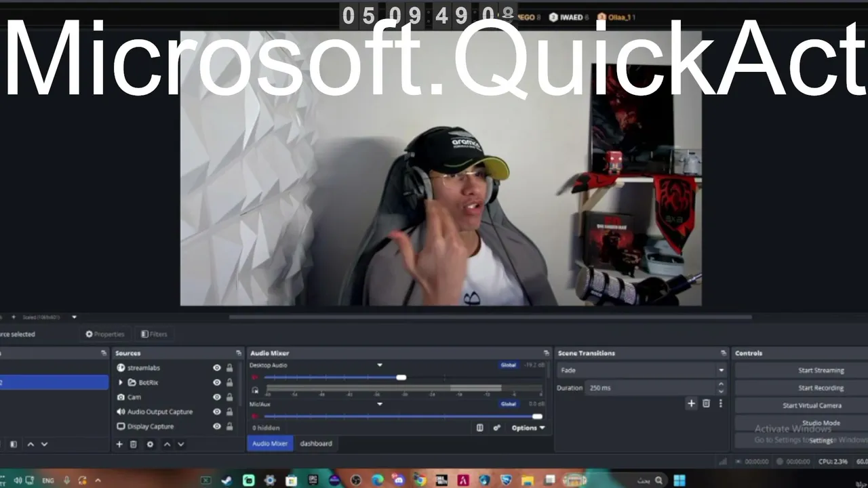This screenshot has height=488, width=868.
Task: Open source Properties button
Action: [x=105, y=334]
